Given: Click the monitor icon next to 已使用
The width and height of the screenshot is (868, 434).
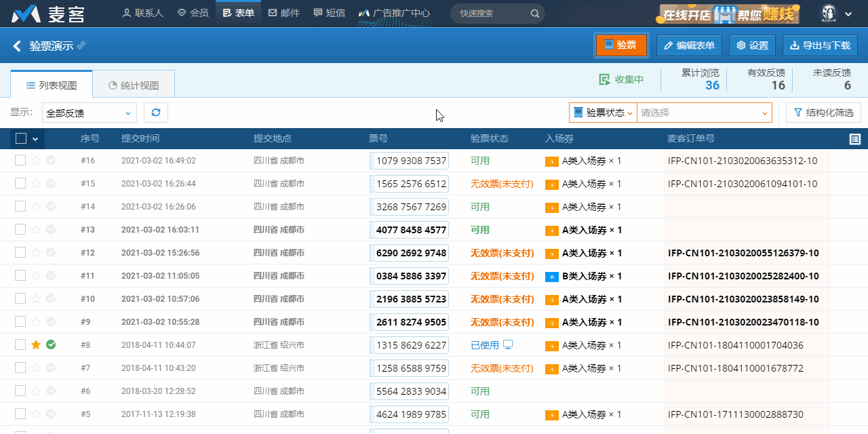Looking at the screenshot, I should 508,345.
